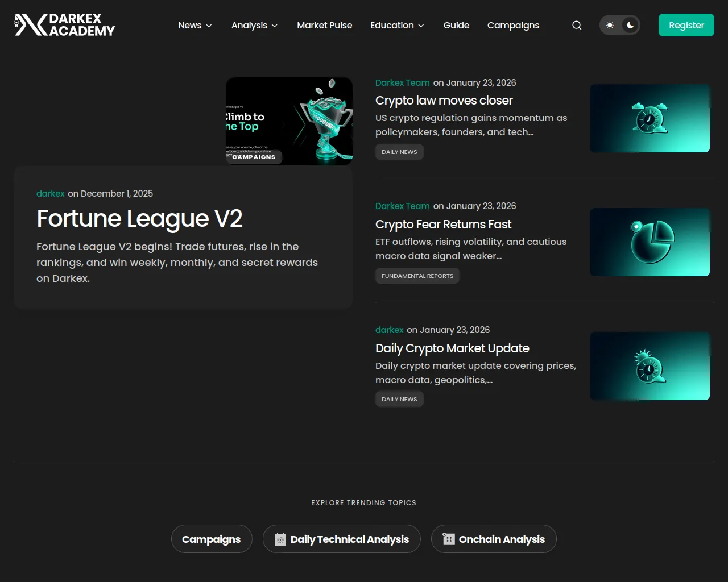Click the Onchain Analysis topic icon
The image size is (728, 582).
(449, 539)
